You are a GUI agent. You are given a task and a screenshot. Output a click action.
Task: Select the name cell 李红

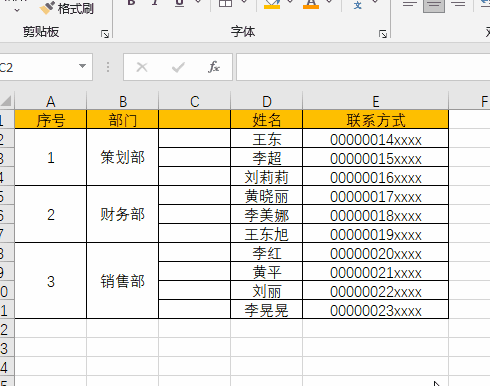click(267, 252)
